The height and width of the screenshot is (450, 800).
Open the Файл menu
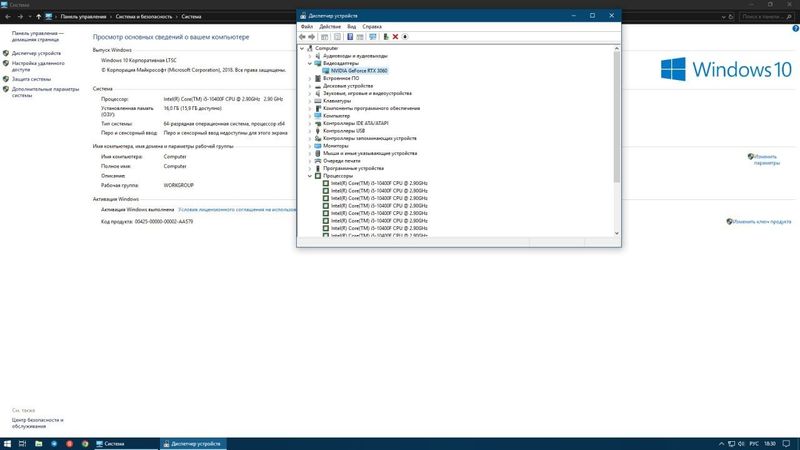[307, 27]
